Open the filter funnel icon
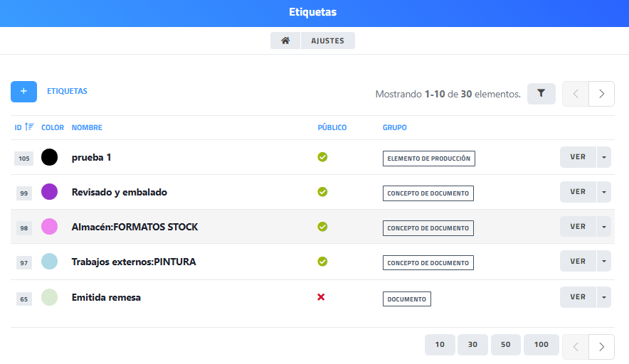This screenshot has height=364, width=629. pyautogui.click(x=541, y=93)
